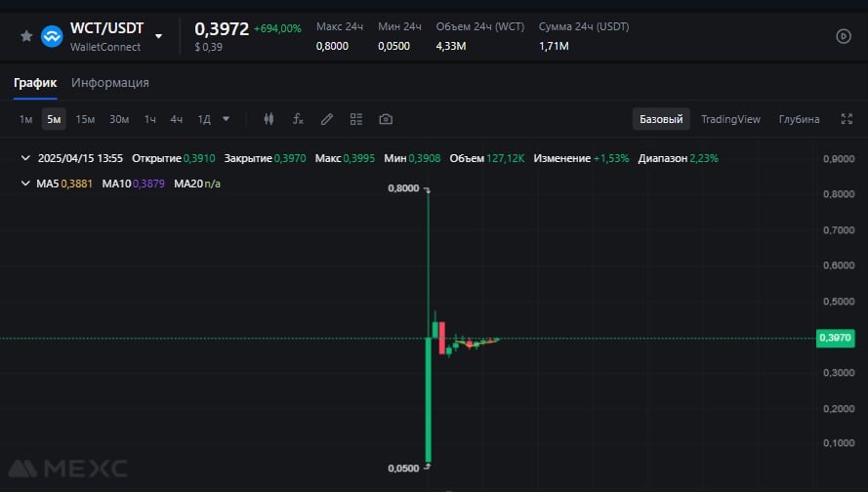
Task: Click the red candle after the spike
Action: (x=441, y=338)
